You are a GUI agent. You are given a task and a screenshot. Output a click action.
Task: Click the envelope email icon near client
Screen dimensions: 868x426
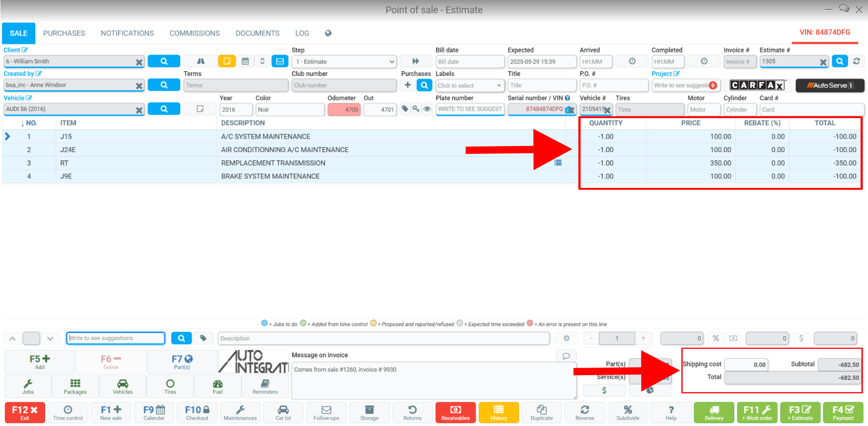coord(280,61)
